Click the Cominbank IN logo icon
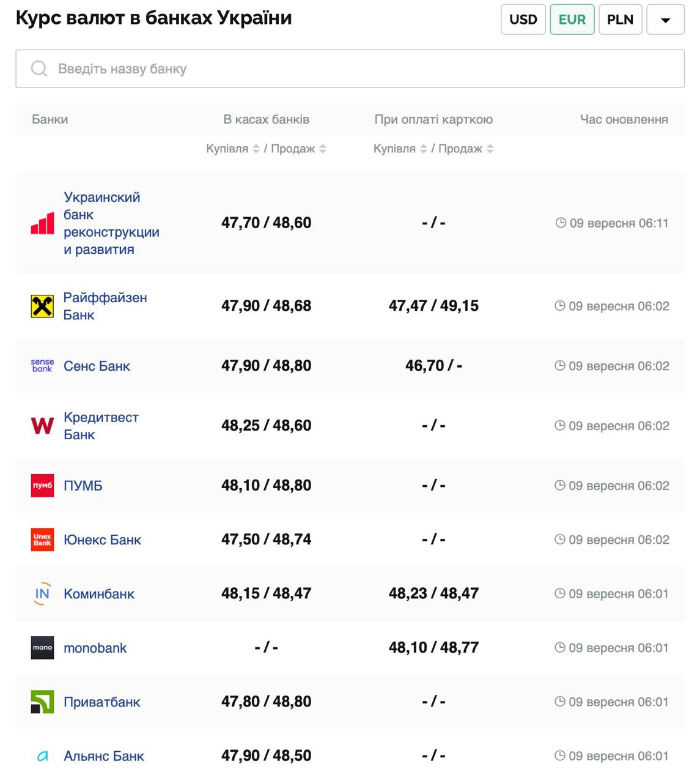Screen dimensions: 700x783 pyautogui.click(x=42, y=594)
